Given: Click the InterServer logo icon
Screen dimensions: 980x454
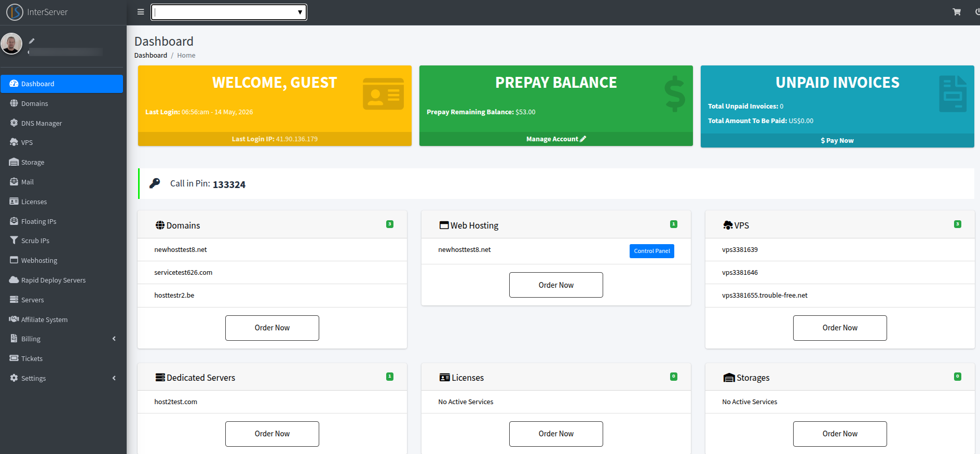Looking at the screenshot, I should coord(15,12).
